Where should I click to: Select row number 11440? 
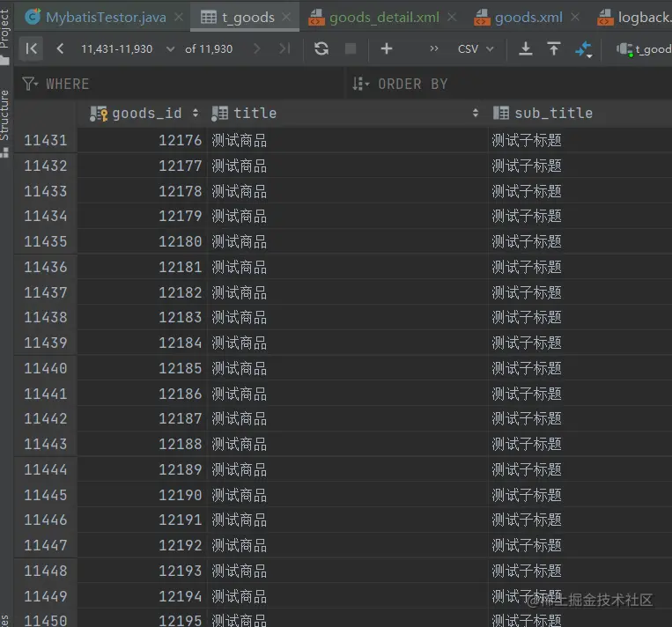[x=46, y=368]
